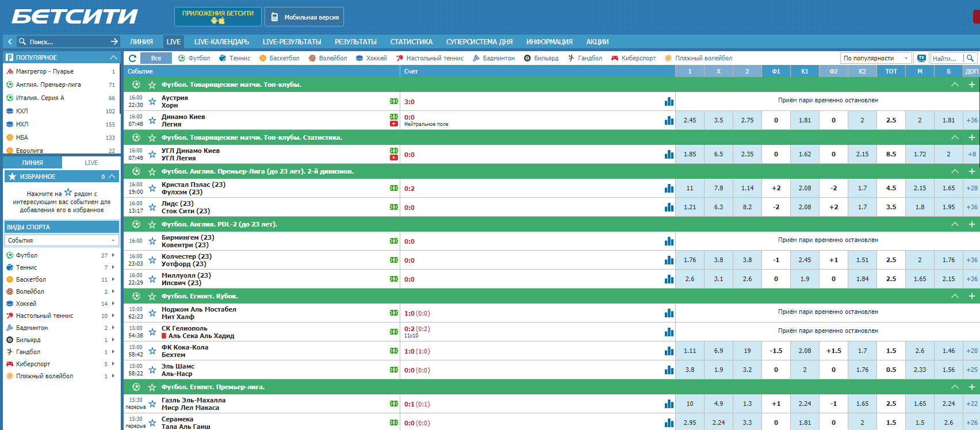Filter live events by Футбол
Screen dimensions: 980x430
pos(194,58)
